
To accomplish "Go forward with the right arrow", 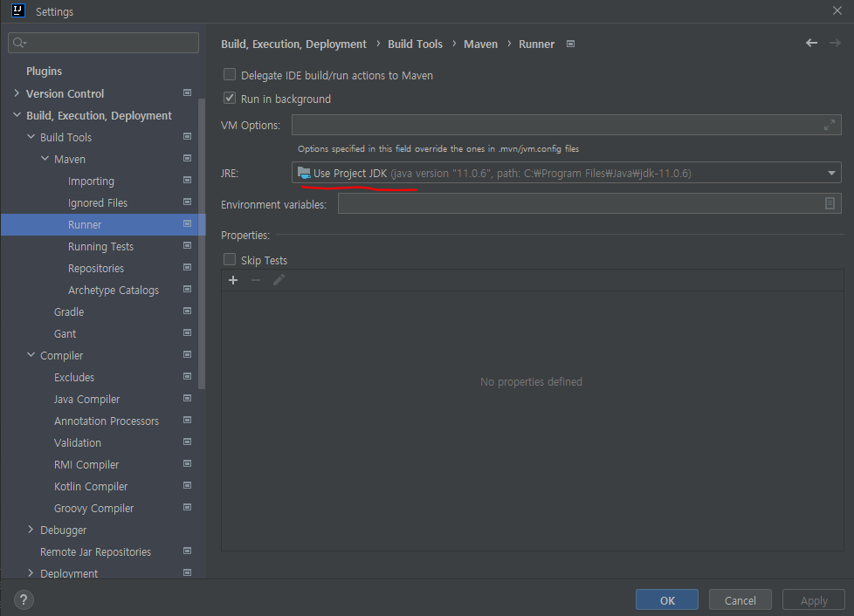I will 835,43.
